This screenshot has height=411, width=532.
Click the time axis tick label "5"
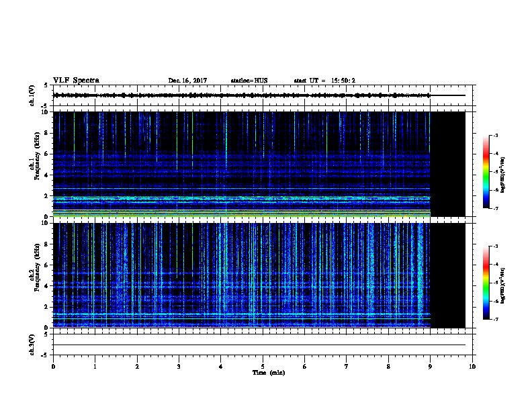263,367
